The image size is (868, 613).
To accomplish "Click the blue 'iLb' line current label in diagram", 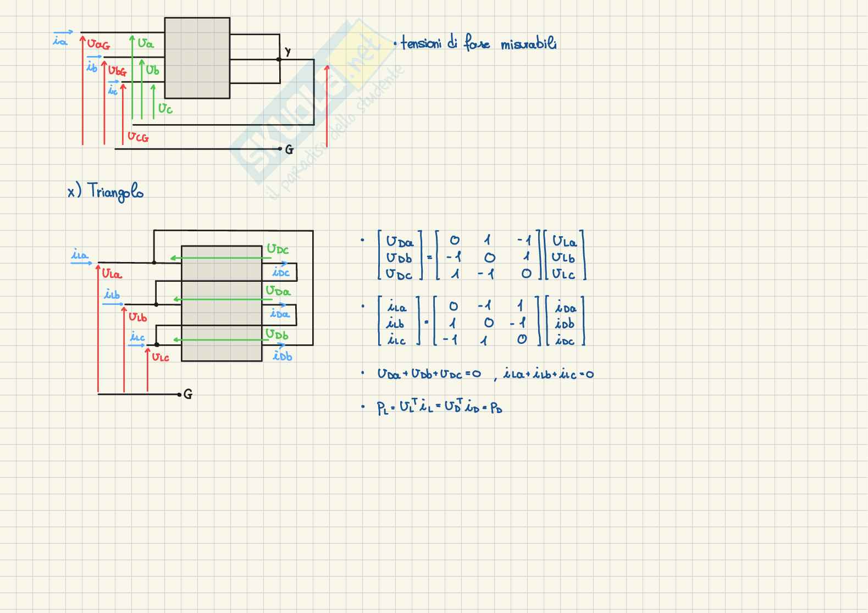I will pyautogui.click(x=112, y=294).
